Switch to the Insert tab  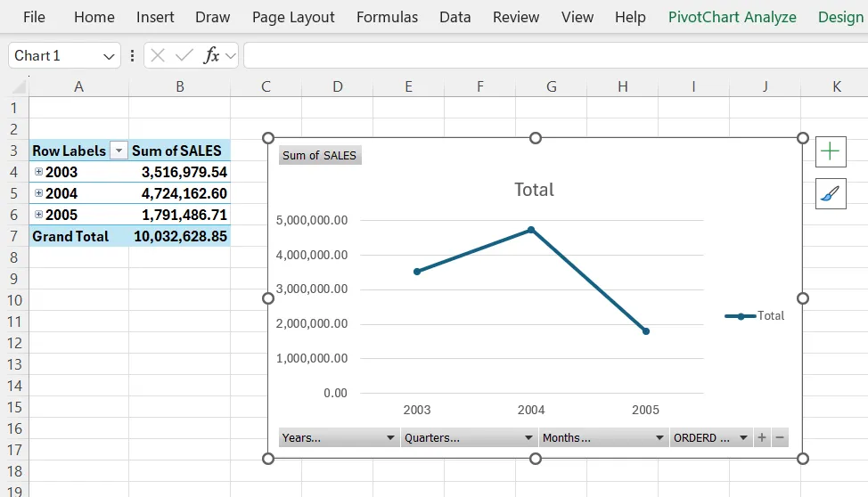point(155,17)
